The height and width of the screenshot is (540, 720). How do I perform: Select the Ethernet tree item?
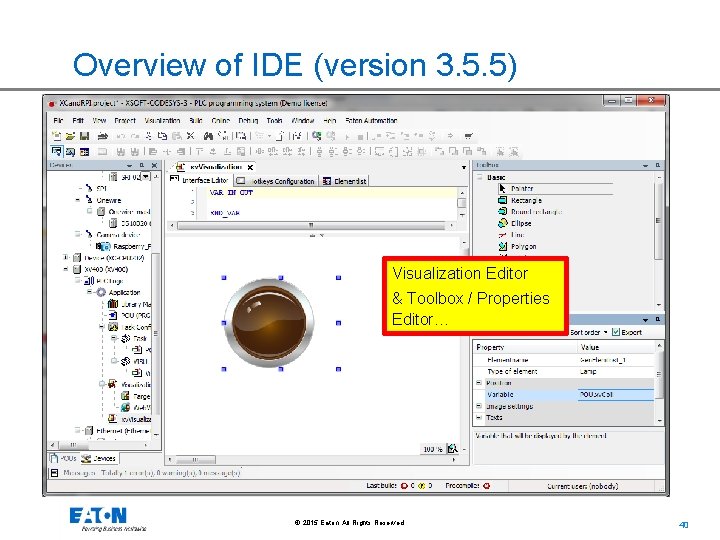[118, 431]
